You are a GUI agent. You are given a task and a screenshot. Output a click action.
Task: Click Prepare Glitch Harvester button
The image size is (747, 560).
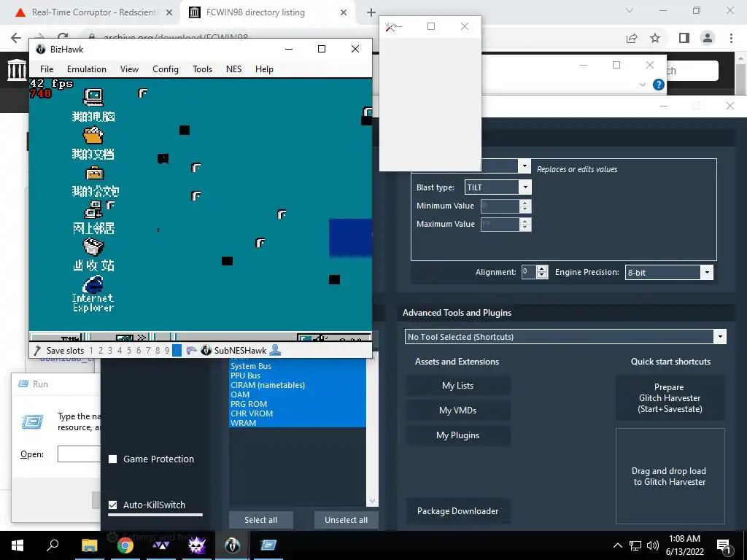pyautogui.click(x=670, y=398)
